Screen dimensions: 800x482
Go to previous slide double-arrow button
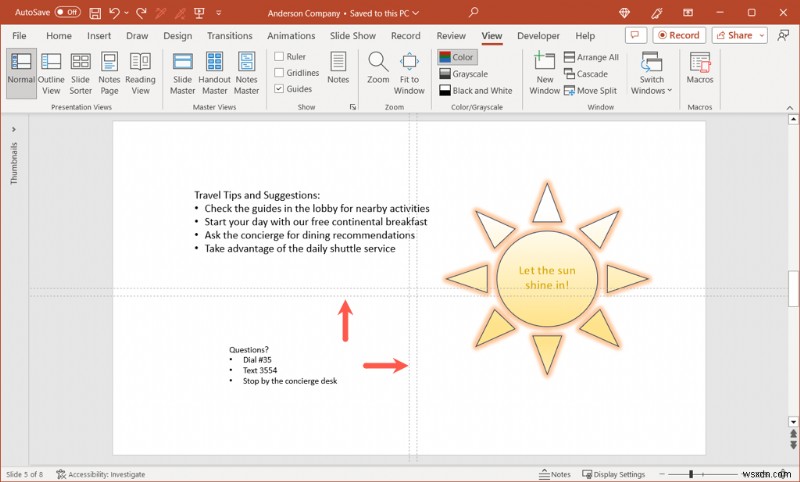click(x=793, y=434)
